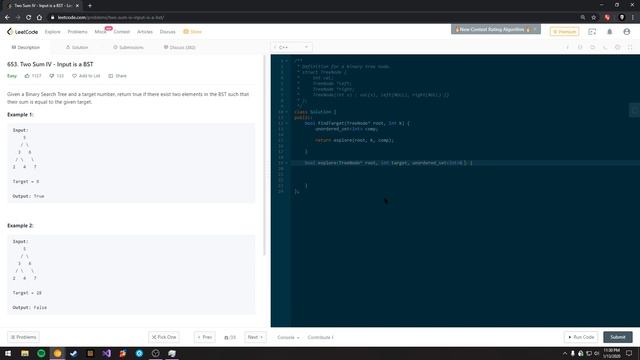640x360 pixels.
Task: Collapse fold arrow at findTarget function line
Action: (x=287, y=123)
